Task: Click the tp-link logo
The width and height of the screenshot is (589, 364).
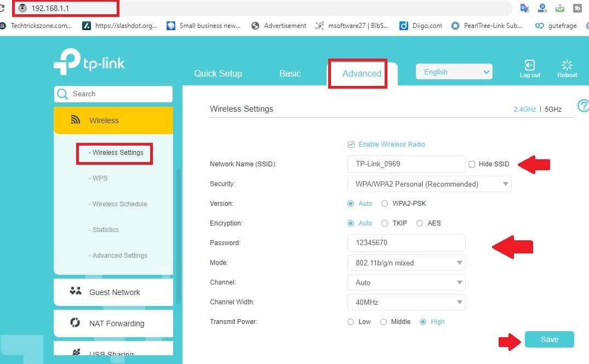Action: pos(89,63)
